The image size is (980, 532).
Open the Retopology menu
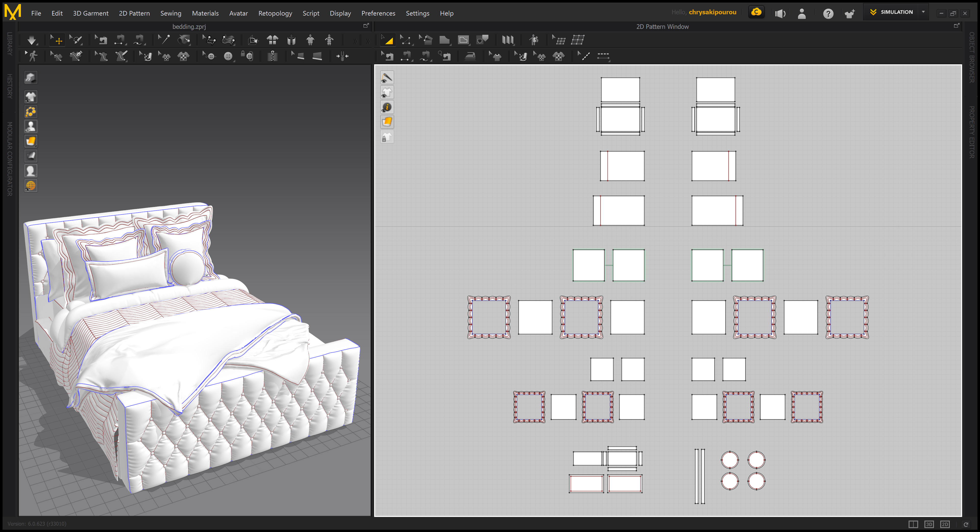coord(275,13)
